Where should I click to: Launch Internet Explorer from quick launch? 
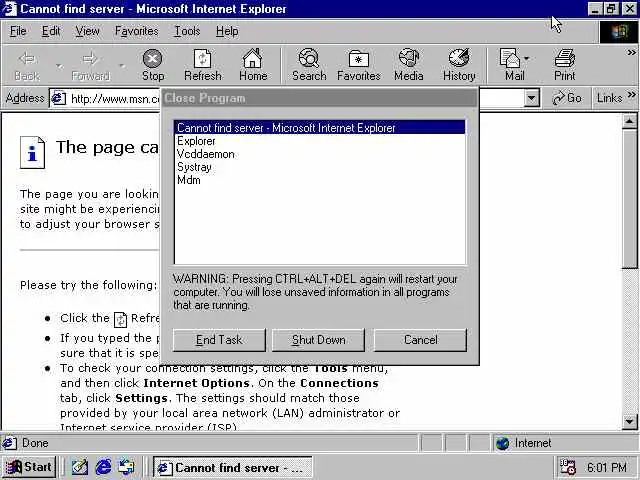point(103,467)
